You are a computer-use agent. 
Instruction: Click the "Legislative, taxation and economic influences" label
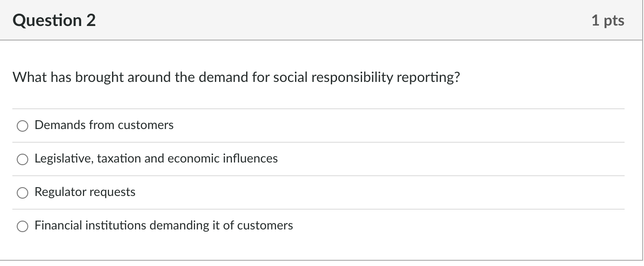(x=156, y=159)
